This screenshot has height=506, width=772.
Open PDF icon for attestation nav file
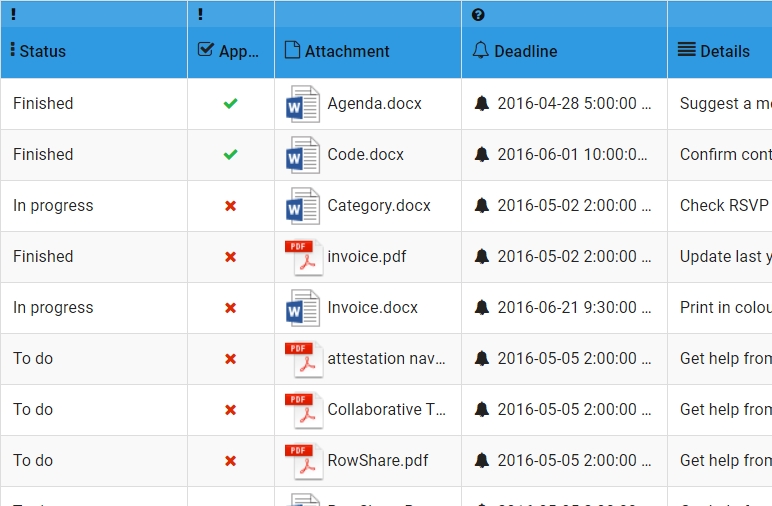pyautogui.click(x=304, y=359)
